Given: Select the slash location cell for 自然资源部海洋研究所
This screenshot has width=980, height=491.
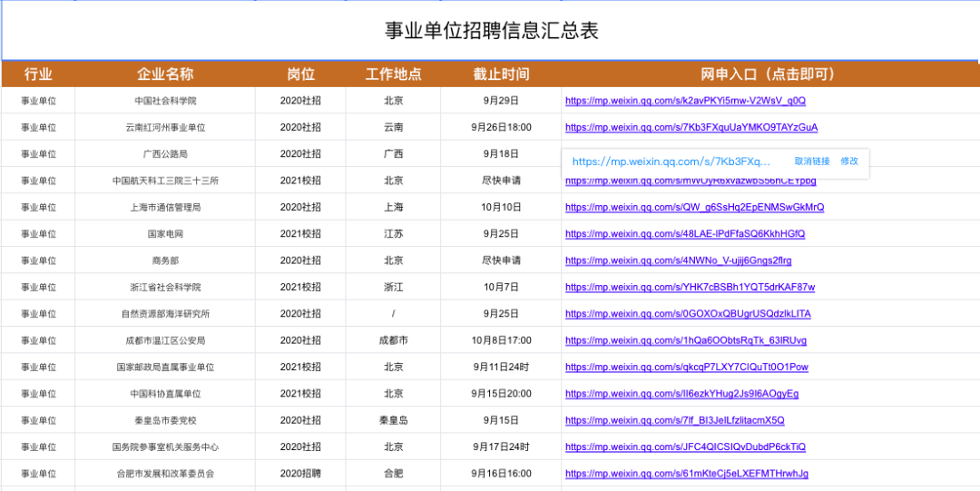Looking at the screenshot, I should tap(393, 313).
